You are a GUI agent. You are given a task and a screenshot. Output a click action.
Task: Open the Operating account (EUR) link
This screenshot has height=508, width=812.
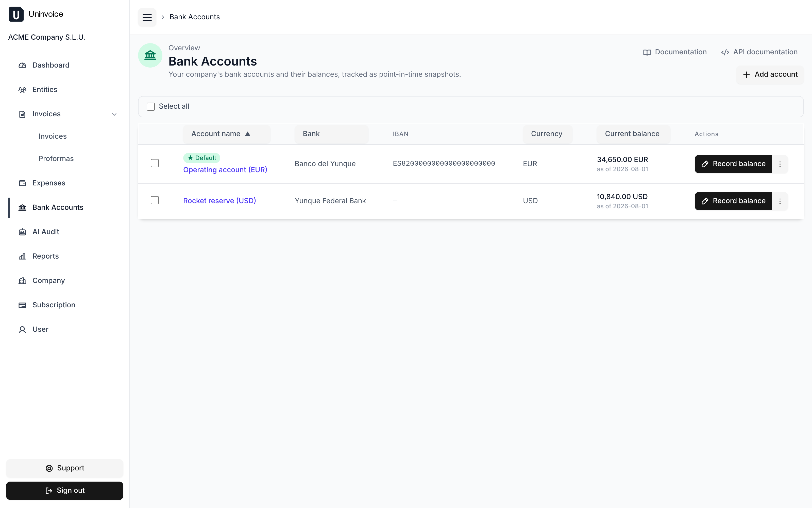pyautogui.click(x=225, y=170)
